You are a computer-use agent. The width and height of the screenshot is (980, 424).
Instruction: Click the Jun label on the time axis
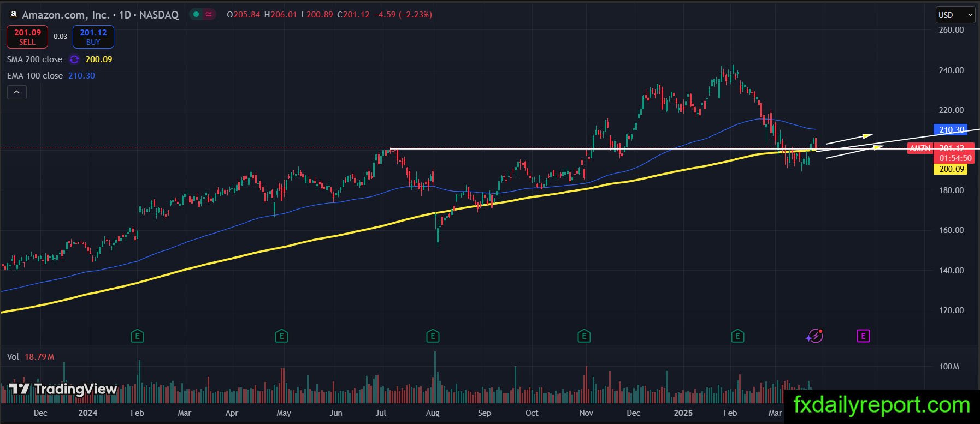(x=336, y=413)
